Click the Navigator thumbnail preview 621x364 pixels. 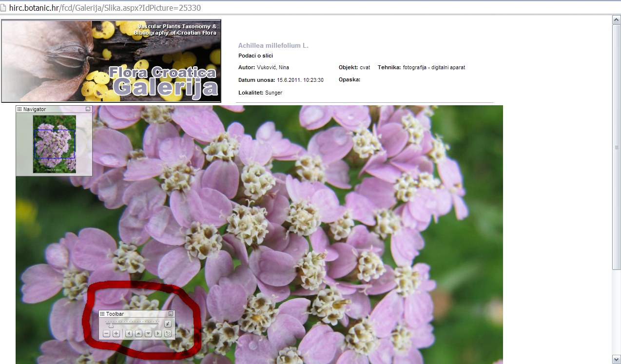click(x=54, y=144)
